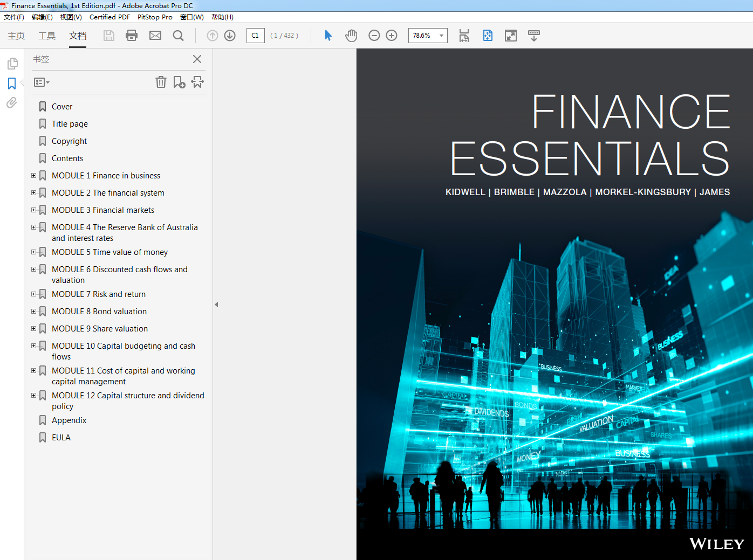
Task: Print the document using the printer icon
Action: tap(132, 36)
